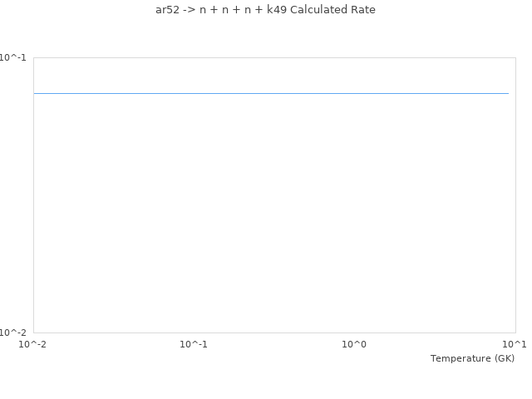Click the x-axis tick label 10^-1
Screen dimensions: 532x399
click(194, 344)
